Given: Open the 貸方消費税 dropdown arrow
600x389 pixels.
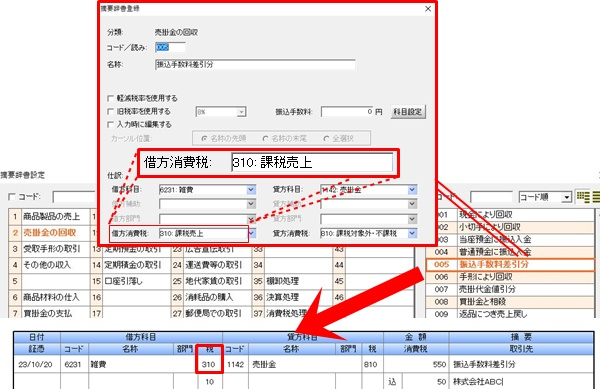Looking at the screenshot, I should (412, 233).
